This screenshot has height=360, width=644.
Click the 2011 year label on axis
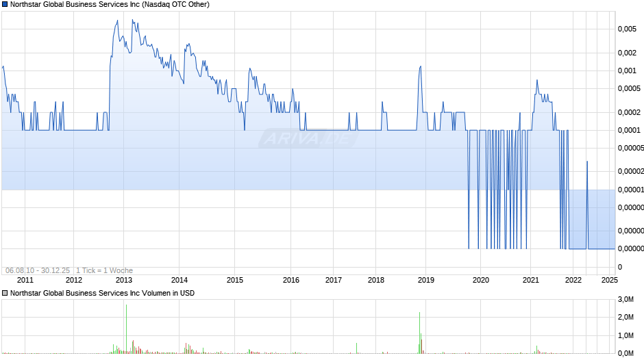pyautogui.click(x=25, y=280)
